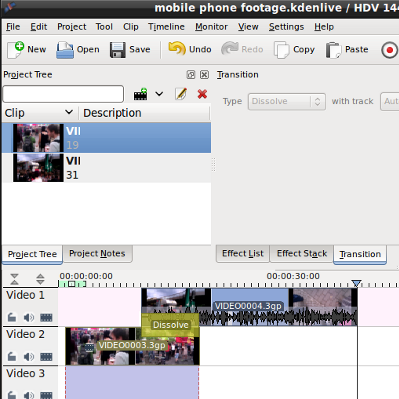399x399 pixels.
Task: Switch to the Effect Stack tab
Action: tap(302, 254)
